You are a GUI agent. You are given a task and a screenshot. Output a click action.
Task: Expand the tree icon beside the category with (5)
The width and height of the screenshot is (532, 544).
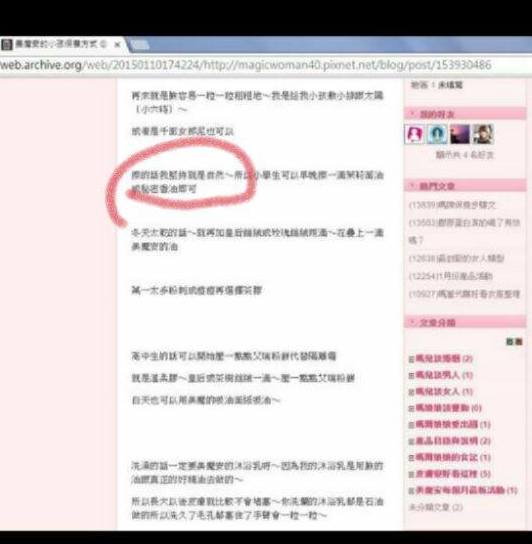pyautogui.click(x=412, y=475)
